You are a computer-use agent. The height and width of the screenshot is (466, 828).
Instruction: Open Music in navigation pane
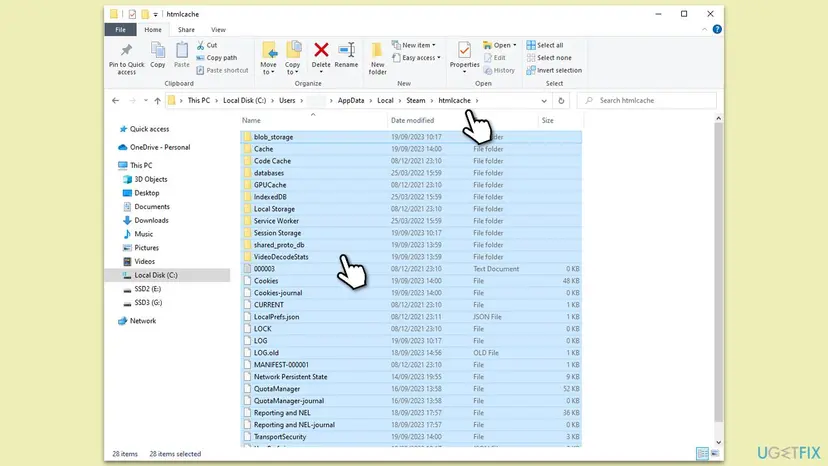[x=143, y=234]
